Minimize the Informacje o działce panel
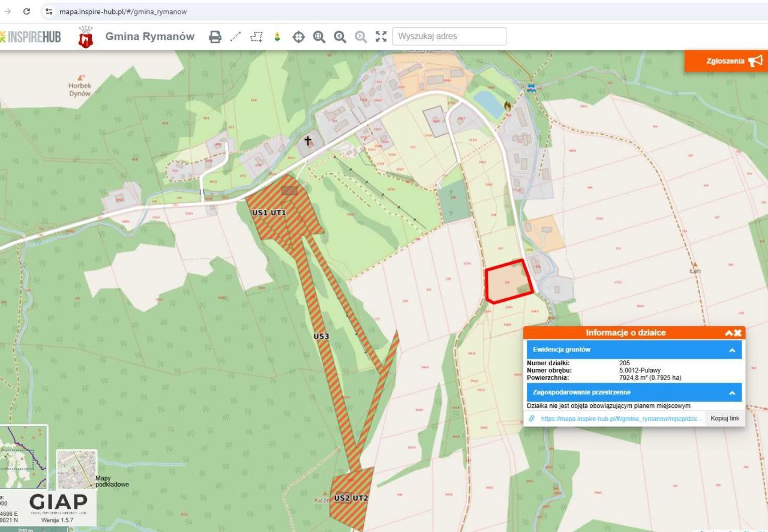768x532 pixels. point(728,333)
